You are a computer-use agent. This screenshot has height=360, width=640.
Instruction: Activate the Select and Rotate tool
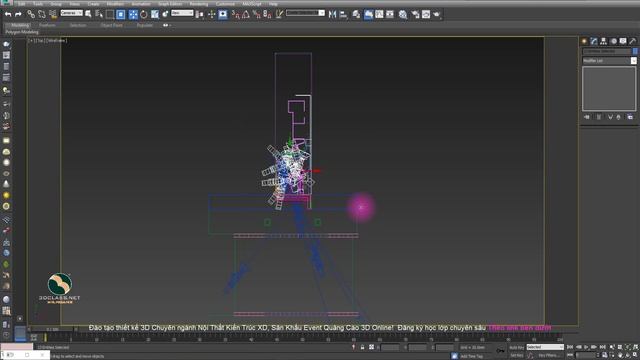[x=144, y=14]
